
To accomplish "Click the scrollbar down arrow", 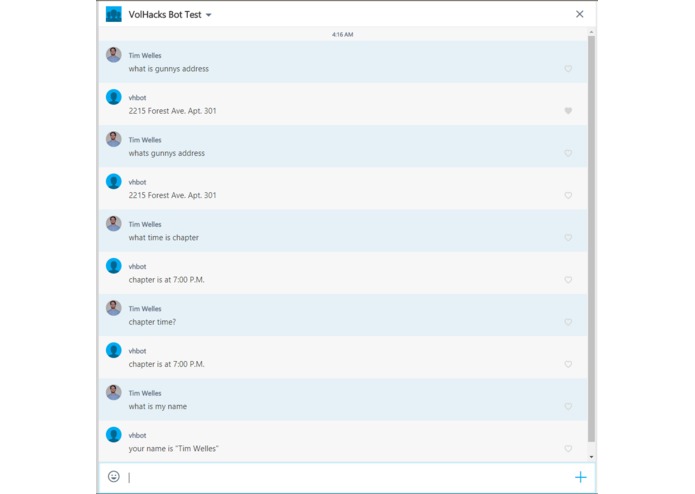I will click(x=591, y=457).
